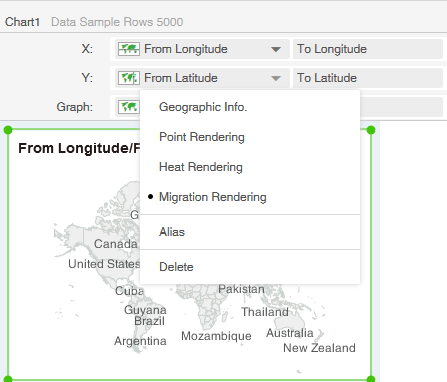This screenshot has width=447, height=382.
Task: Select the To Longitude field
Action: (x=368, y=49)
